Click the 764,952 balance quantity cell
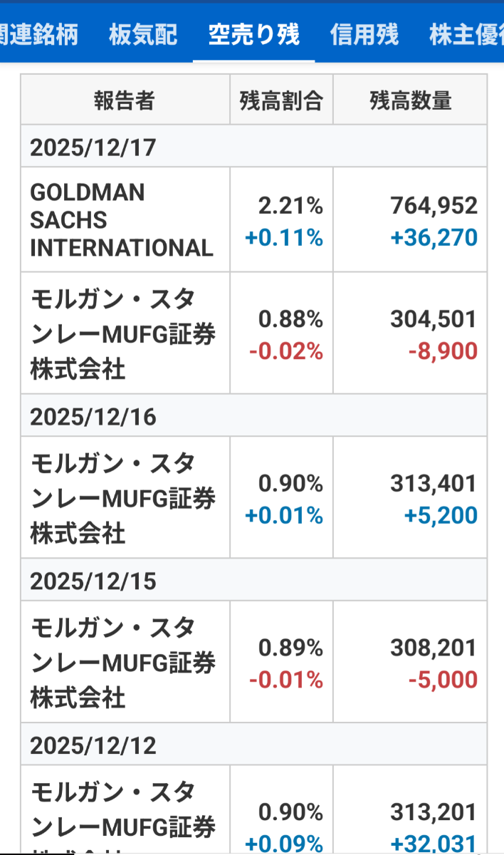 coord(434,206)
